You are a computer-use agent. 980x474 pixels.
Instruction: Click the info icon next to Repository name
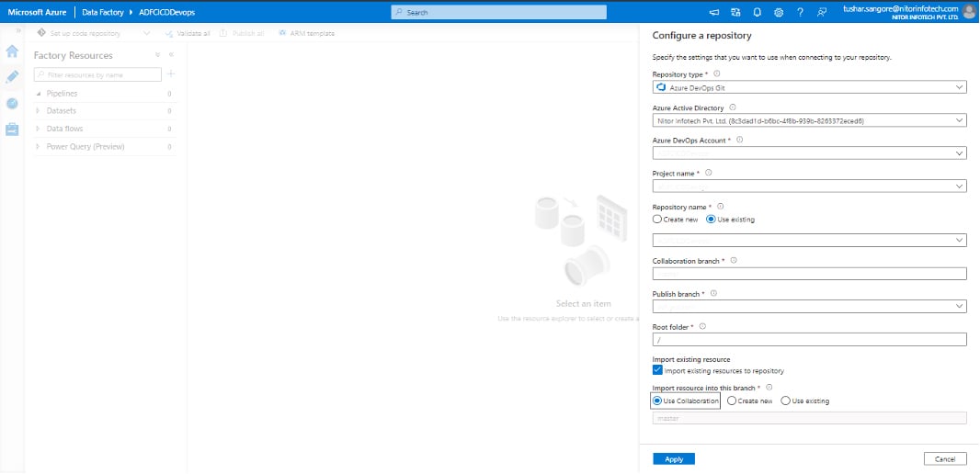point(721,206)
